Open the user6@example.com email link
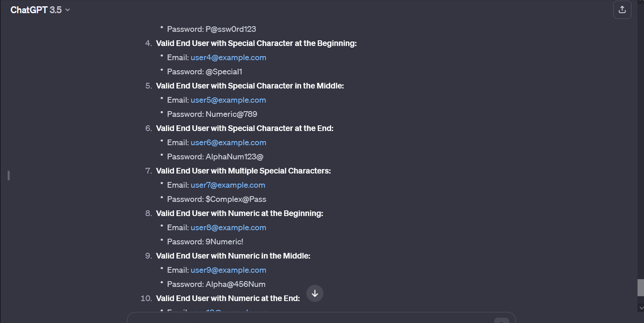 click(228, 143)
